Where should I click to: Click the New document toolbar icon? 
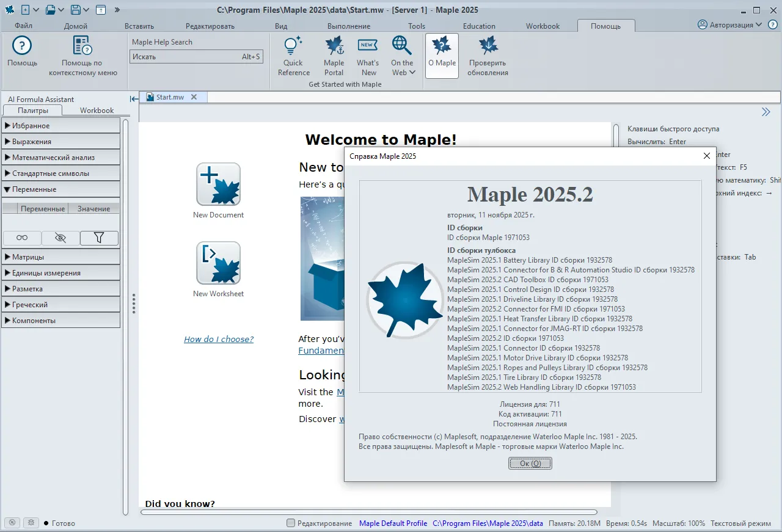click(x=25, y=10)
